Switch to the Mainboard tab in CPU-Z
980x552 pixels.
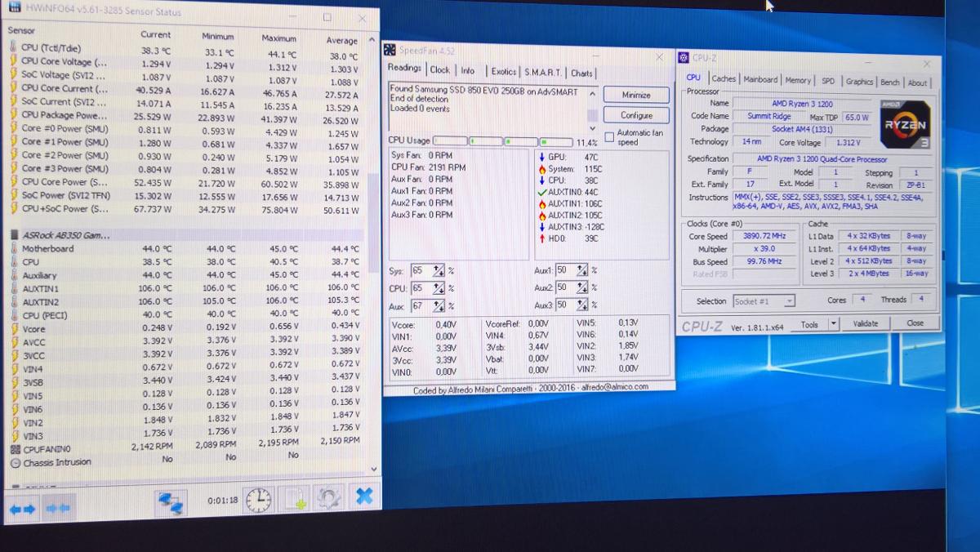point(760,79)
